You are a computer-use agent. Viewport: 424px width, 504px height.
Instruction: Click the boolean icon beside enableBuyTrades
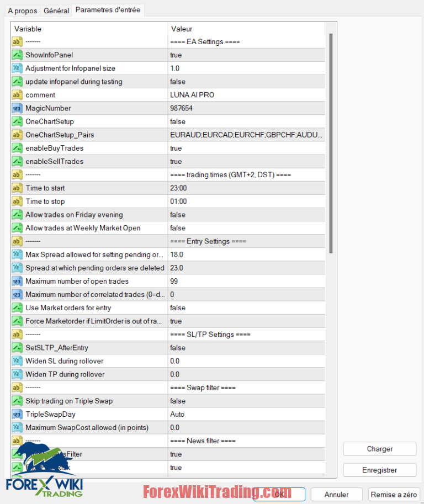point(17,148)
